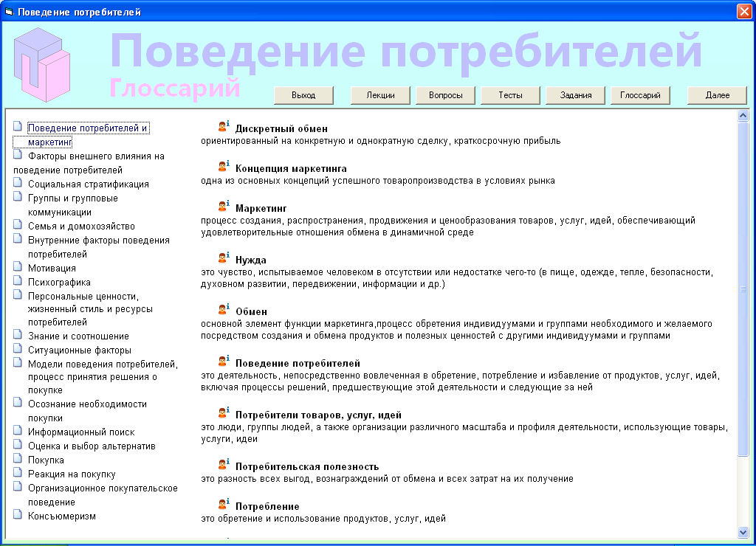Click the glossary term 'Потребление'

tap(267, 506)
